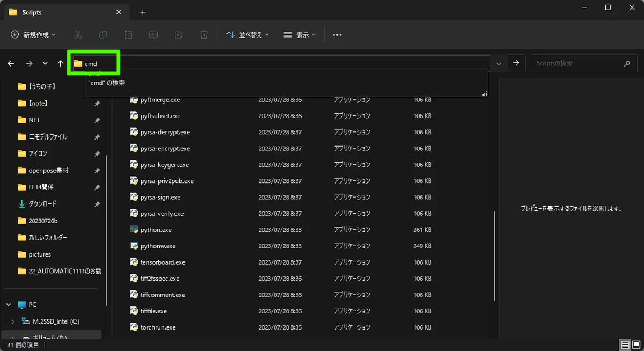Click the python.exe file icon
The height and width of the screenshot is (351, 644).
click(x=134, y=230)
